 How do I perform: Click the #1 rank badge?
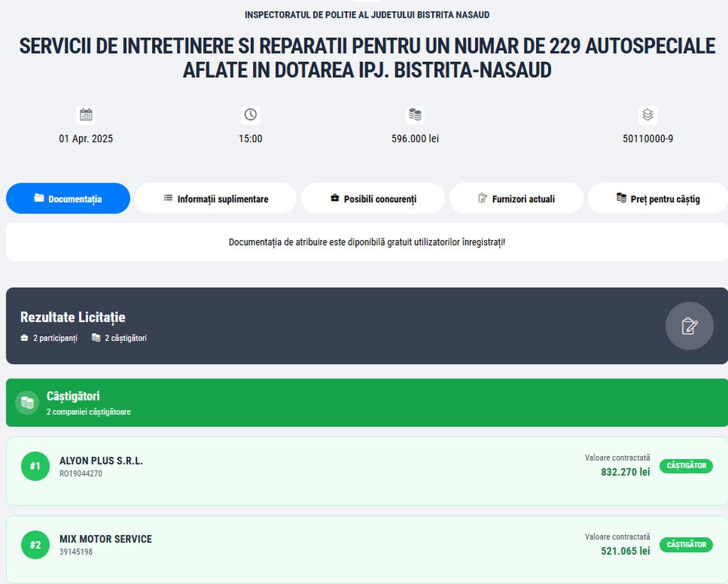[36, 466]
